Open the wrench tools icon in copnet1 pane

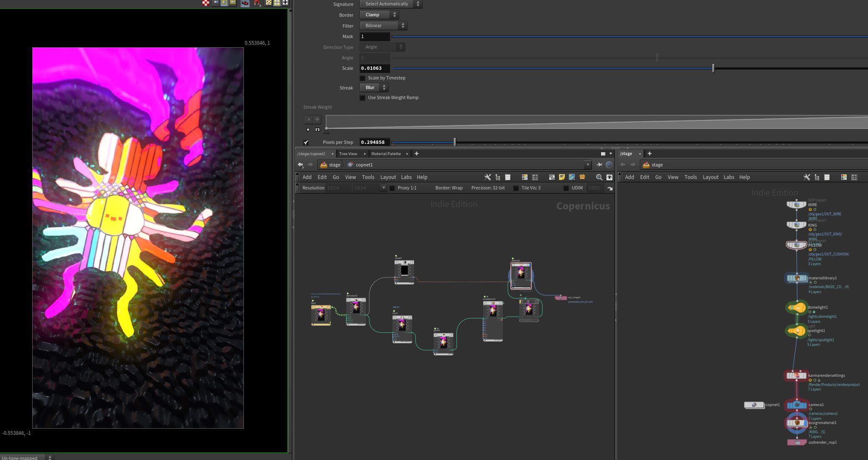point(487,177)
